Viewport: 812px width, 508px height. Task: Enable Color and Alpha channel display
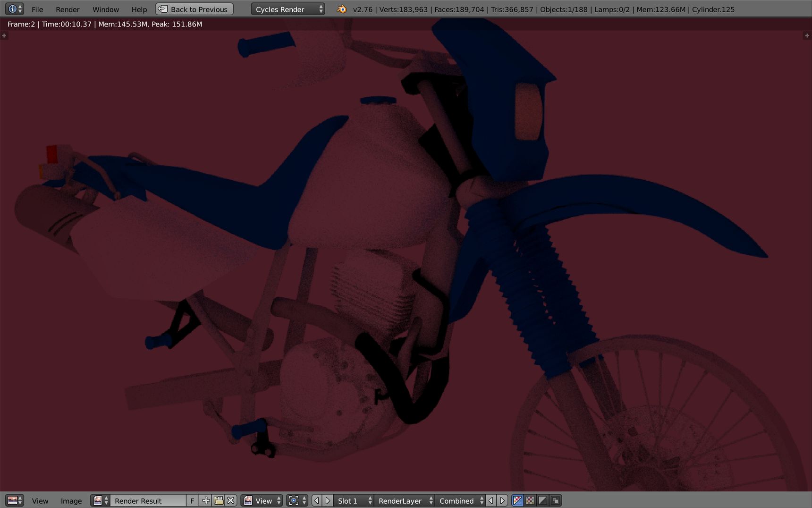pos(518,500)
